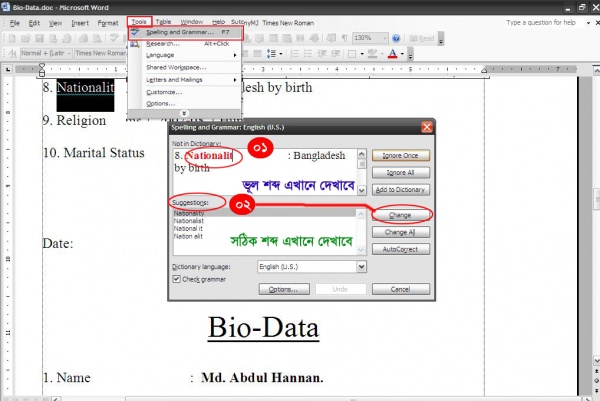Click the Highlight color button
600x401 pixels.
(x=372, y=54)
